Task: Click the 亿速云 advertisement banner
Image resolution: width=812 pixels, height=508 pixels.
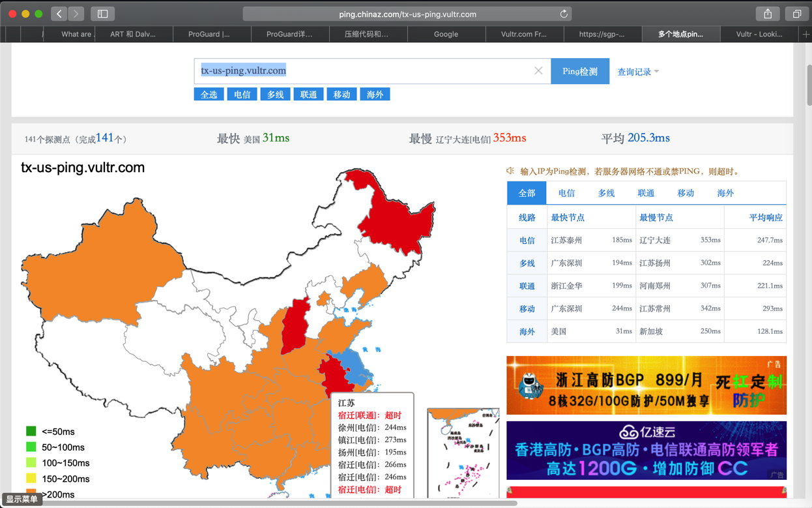Action: (x=646, y=451)
